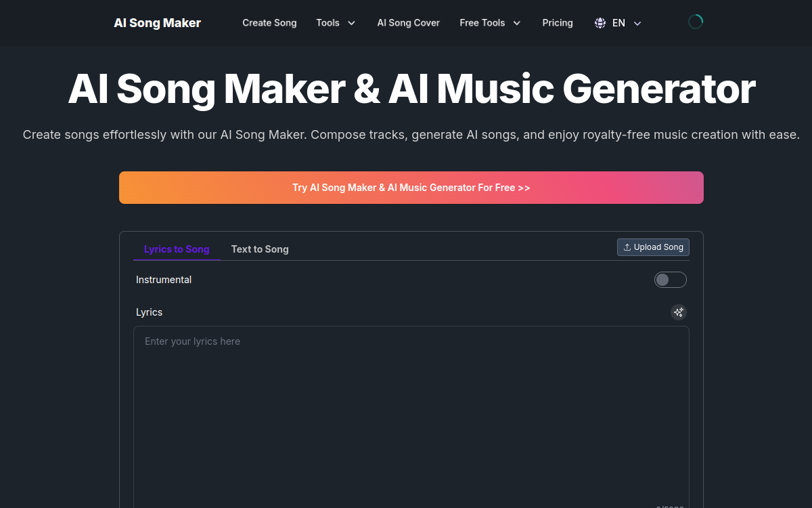Open the Tools menu

point(328,23)
